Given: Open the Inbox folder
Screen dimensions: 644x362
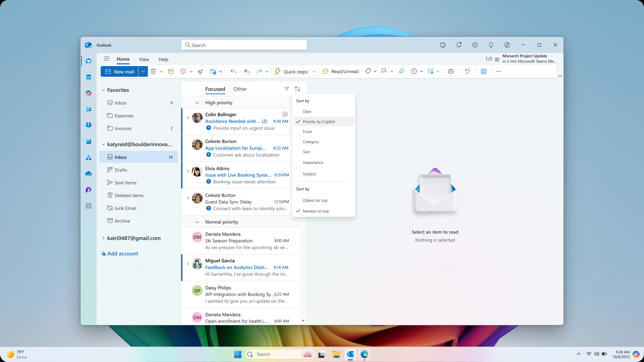Looking at the screenshot, I should tap(120, 157).
